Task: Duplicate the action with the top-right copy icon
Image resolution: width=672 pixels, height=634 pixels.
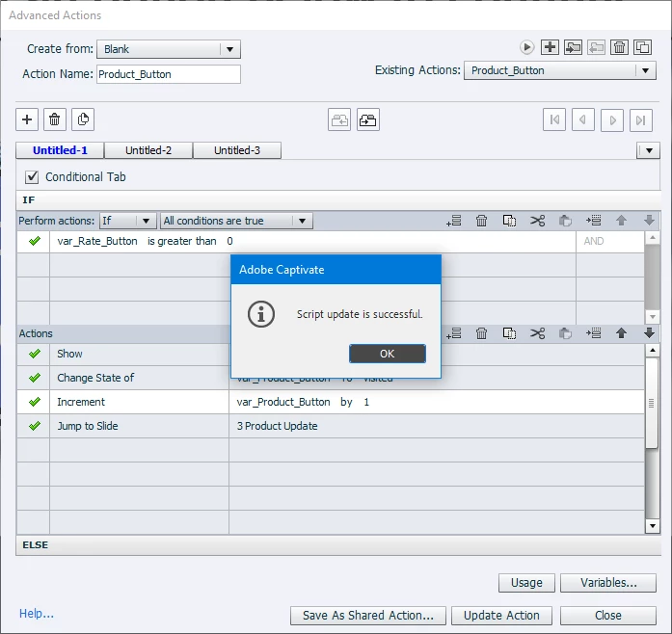Action: (642, 47)
